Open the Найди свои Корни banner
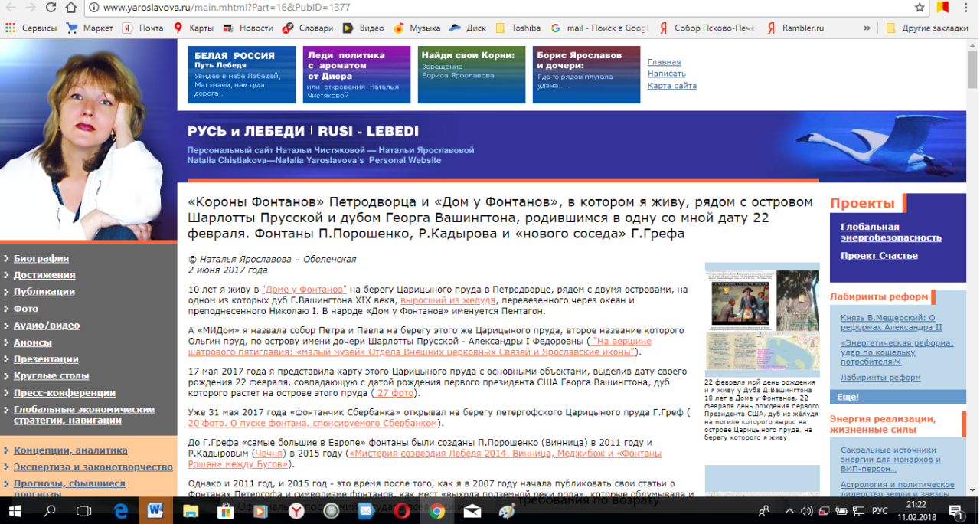980x524 pixels. (x=472, y=75)
